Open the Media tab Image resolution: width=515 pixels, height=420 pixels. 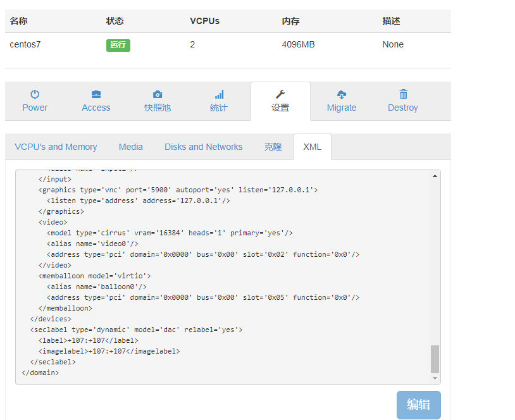(x=130, y=146)
